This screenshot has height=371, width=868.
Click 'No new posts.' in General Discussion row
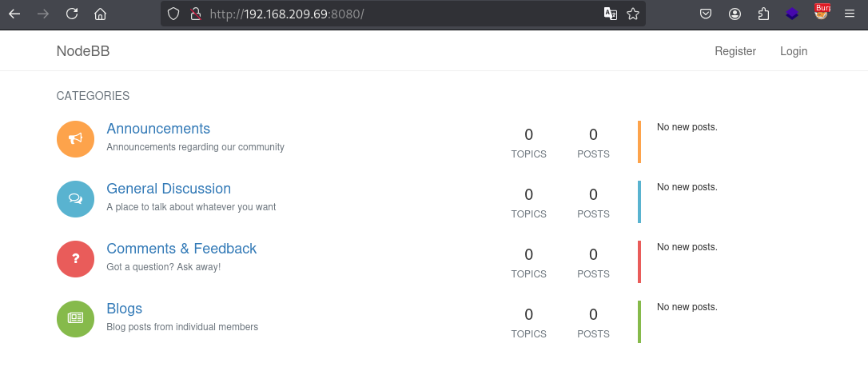click(687, 186)
